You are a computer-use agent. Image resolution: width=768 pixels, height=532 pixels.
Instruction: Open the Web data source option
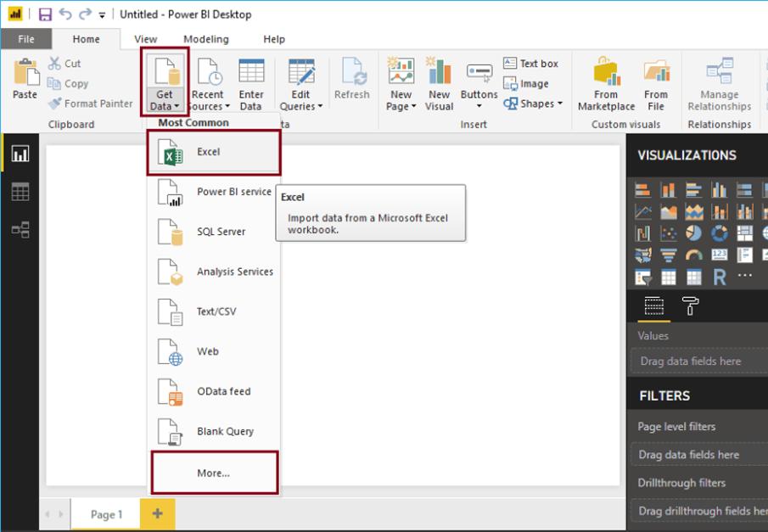click(x=214, y=352)
